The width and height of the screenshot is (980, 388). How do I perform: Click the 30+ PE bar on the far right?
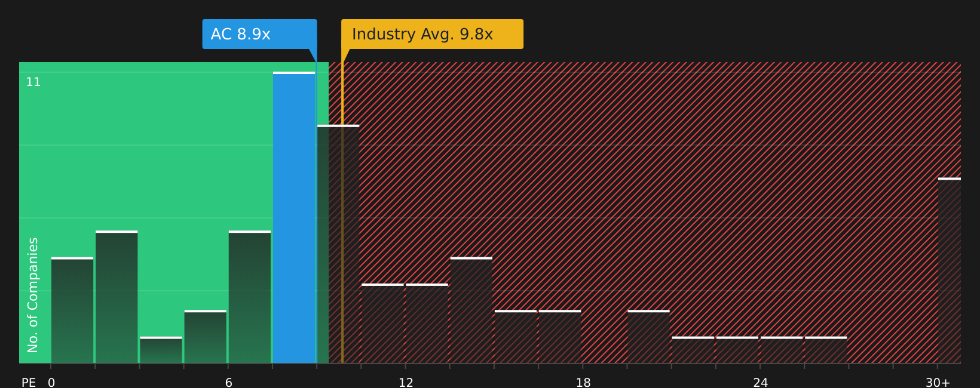(x=949, y=270)
